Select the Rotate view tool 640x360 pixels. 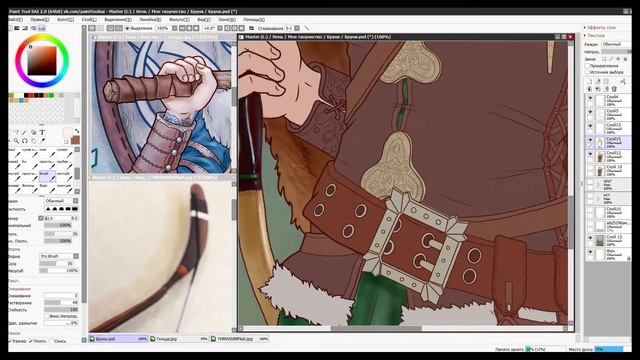click(x=25, y=141)
